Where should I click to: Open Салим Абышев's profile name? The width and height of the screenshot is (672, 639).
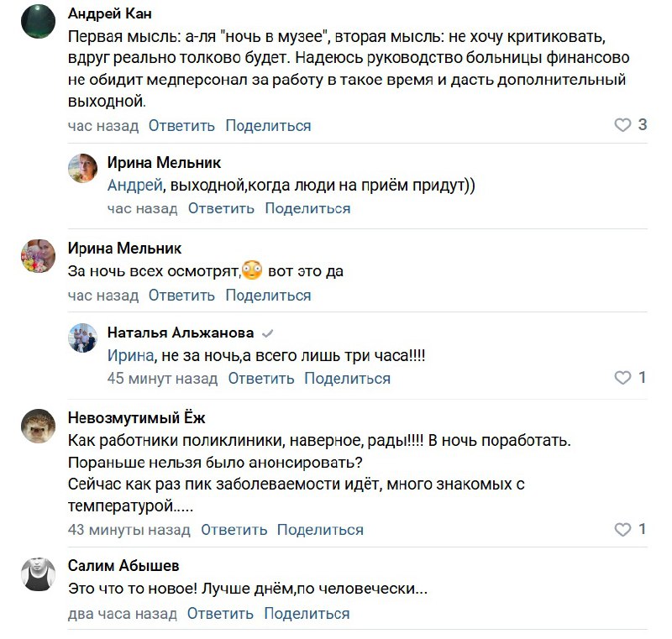(123, 566)
